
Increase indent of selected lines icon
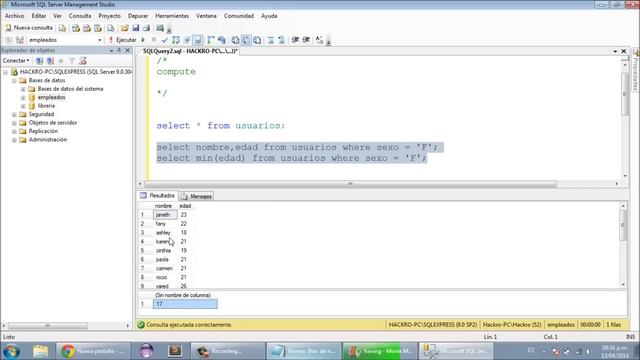point(306,40)
